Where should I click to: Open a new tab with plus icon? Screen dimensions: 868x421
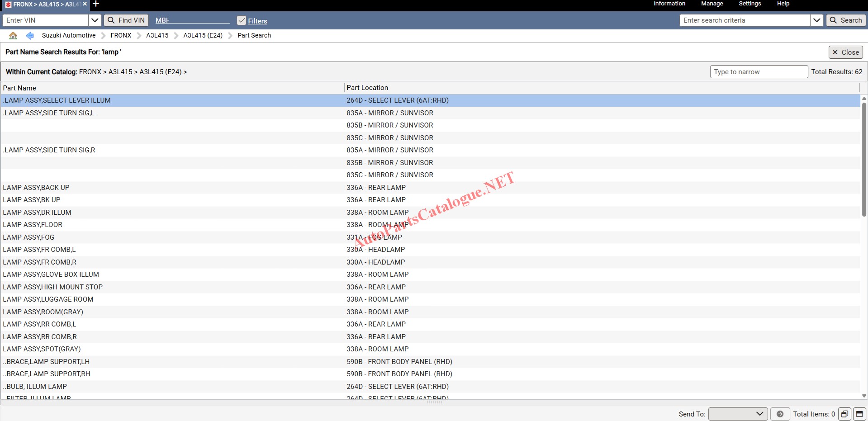tap(96, 4)
